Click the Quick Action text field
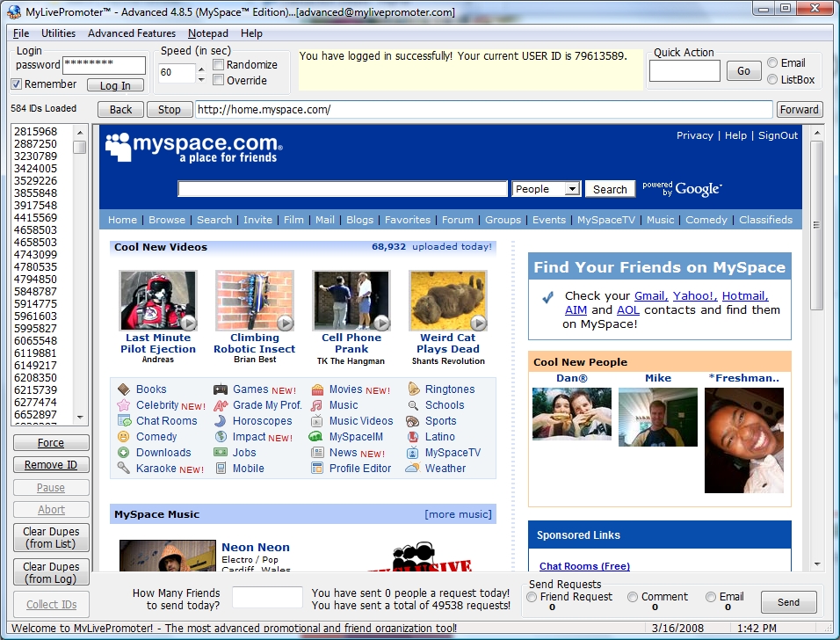 pyautogui.click(x=684, y=70)
